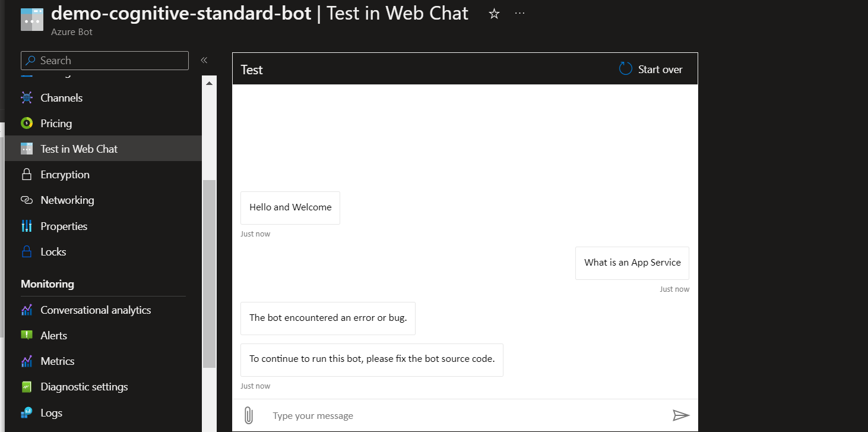The width and height of the screenshot is (868, 432).
Task: Click the What is an App Service message
Action: [x=632, y=263]
